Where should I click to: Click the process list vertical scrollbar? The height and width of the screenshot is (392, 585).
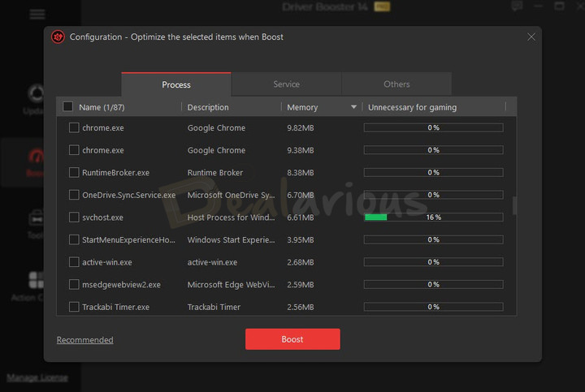pyautogui.click(x=514, y=205)
